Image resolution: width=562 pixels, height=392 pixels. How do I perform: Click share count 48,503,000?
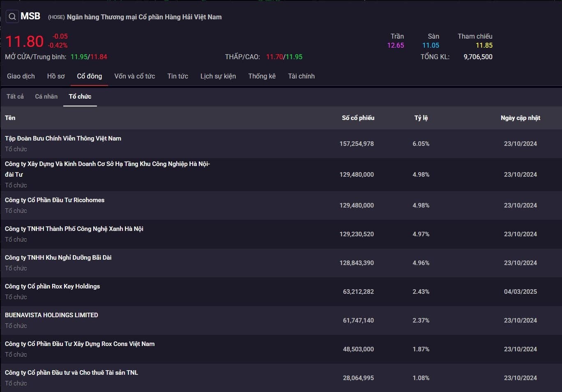pyautogui.click(x=358, y=349)
